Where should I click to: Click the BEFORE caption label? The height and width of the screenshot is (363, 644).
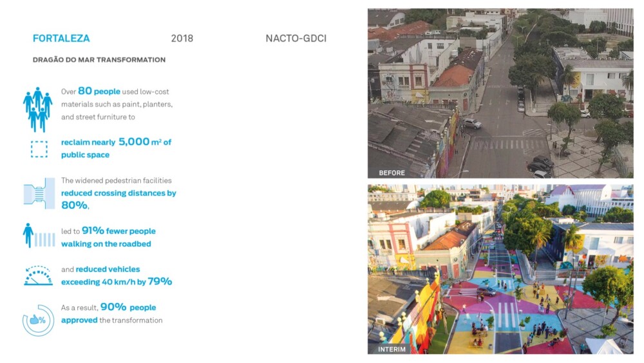[x=392, y=173]
